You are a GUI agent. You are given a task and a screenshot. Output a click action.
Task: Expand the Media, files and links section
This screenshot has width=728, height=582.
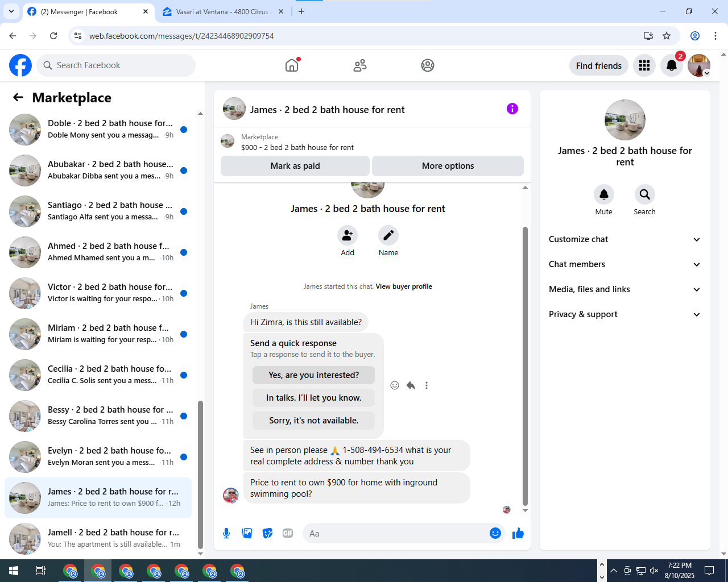[625, 289]
